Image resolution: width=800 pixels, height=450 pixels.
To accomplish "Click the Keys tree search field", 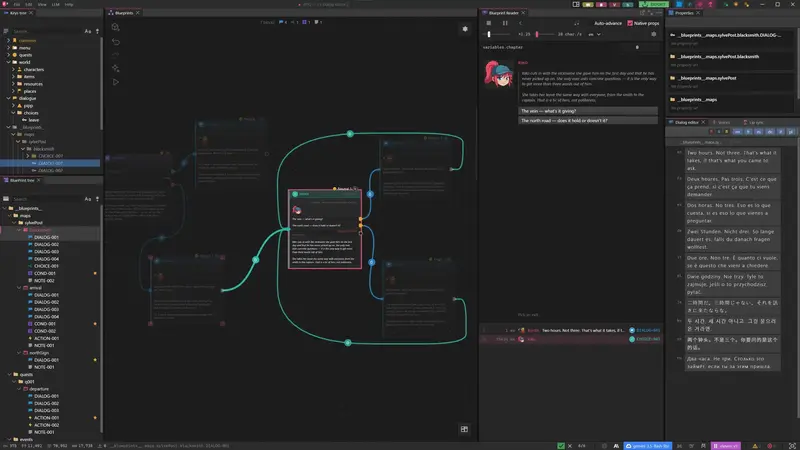I will coord(47,31).
